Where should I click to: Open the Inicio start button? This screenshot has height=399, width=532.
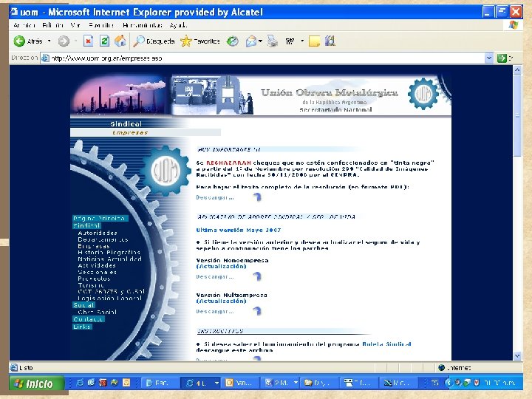tap(37, 383)
